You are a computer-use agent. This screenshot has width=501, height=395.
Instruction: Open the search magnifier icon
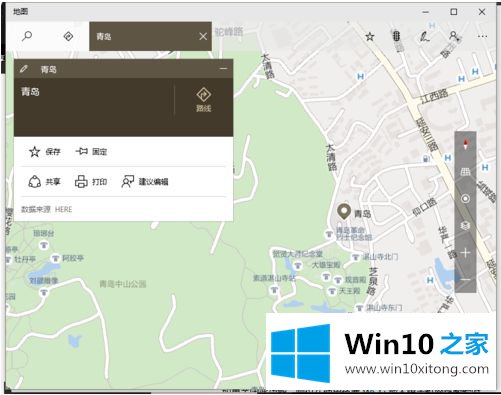point(27,36)
